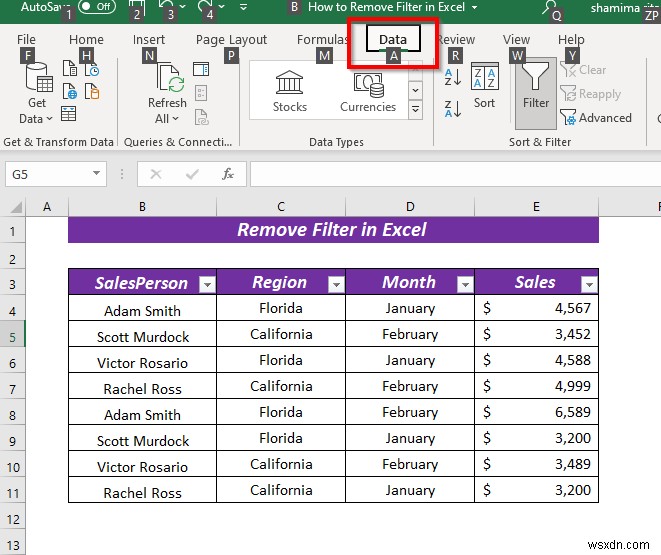Open Advanced filter options
The height and width of the screenshot is (555, 661).
point(596,118)
